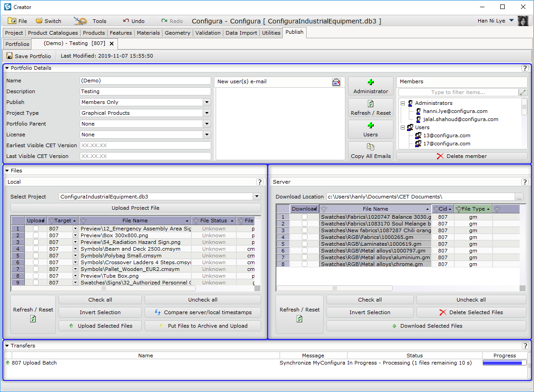Switch to the Product Catalogues tab
Image resolution: width=534 pixels, height=392 pixels.
[x=53, y=33]
